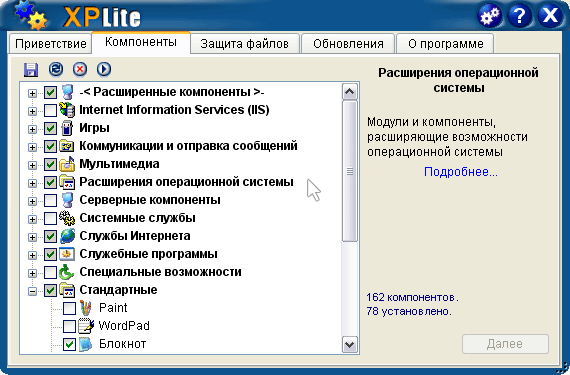Select the Компоненты tab
570x375 pixels.
click(x=141, y=42)
